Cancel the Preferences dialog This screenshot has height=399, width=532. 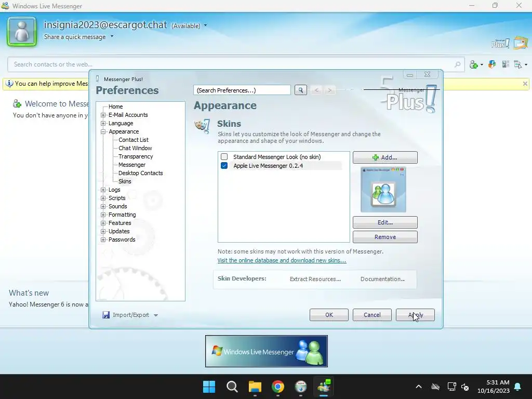point(372,315)
